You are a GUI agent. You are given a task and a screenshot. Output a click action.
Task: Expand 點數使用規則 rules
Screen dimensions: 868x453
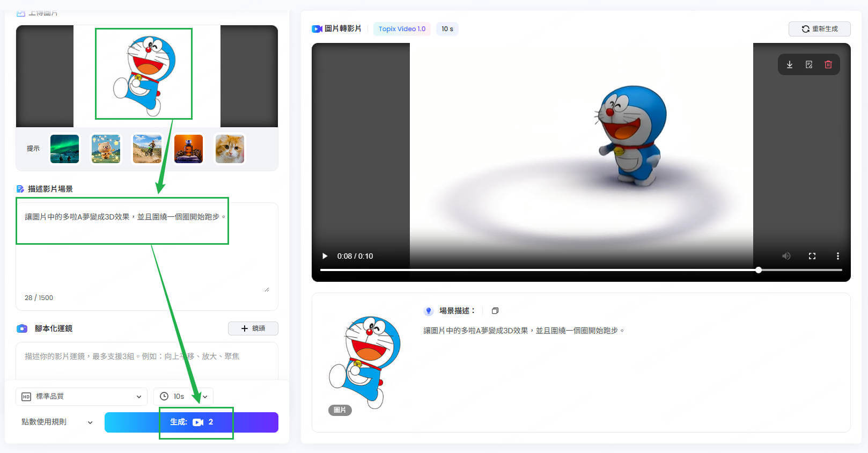pyautogui.click(x=57, y=422)
